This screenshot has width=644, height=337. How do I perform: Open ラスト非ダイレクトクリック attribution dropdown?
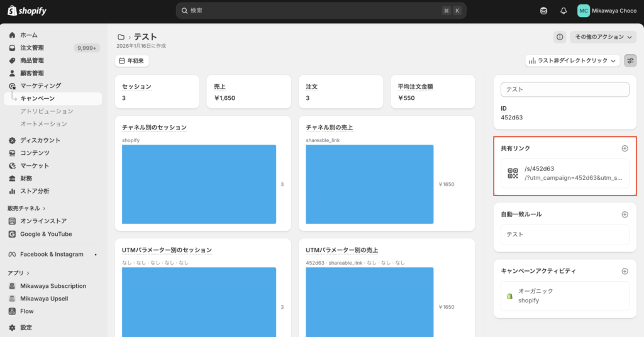point(572,60)
